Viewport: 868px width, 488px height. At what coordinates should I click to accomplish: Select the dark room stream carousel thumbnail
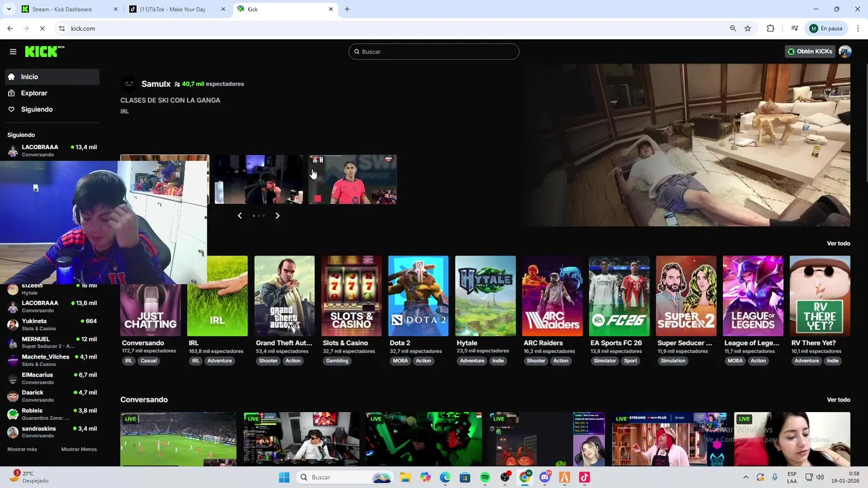pyautogui.click(x=258, y=179)
